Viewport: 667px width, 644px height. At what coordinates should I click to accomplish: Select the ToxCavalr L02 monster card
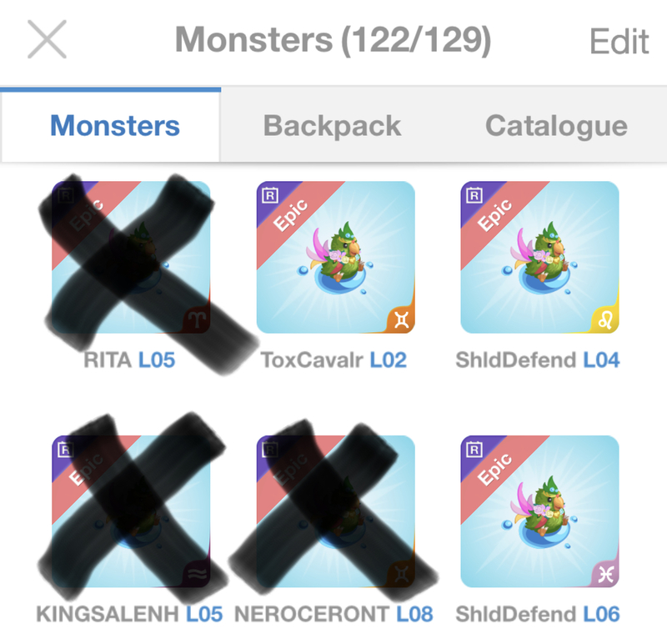(336, 257)
